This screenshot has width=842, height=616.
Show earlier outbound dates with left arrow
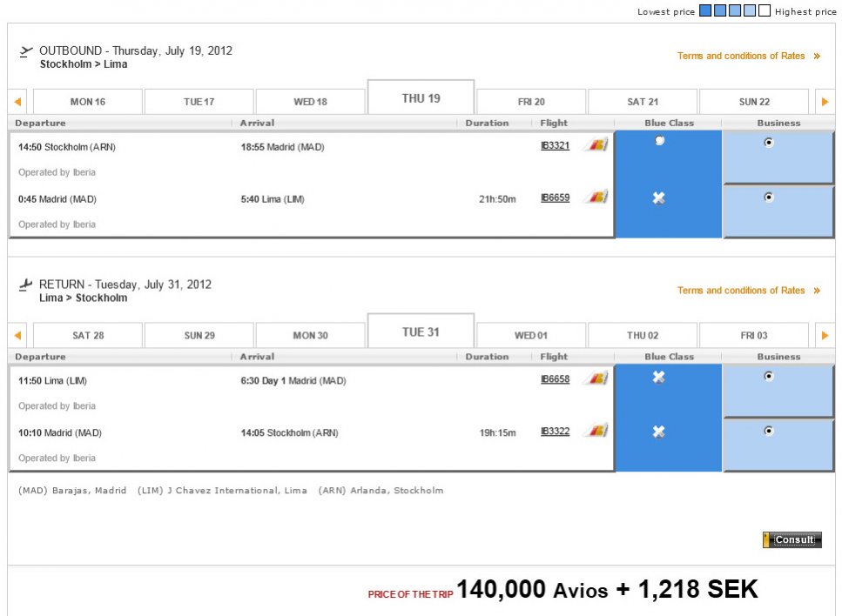coord(17,102)
